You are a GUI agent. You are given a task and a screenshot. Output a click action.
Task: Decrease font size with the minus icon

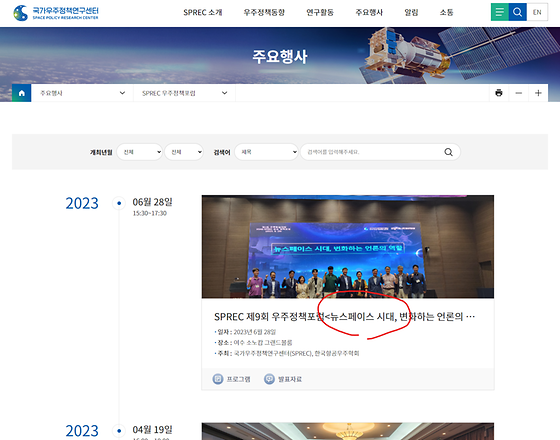tap(519, 93)
